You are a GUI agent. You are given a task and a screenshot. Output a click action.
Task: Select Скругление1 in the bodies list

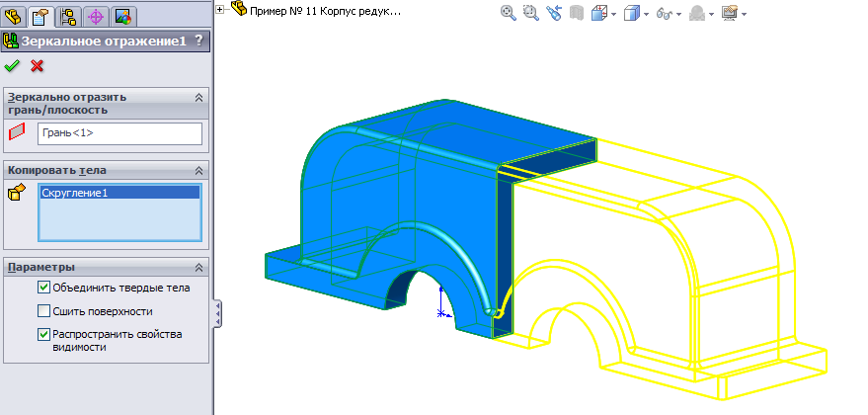point(119,193)
